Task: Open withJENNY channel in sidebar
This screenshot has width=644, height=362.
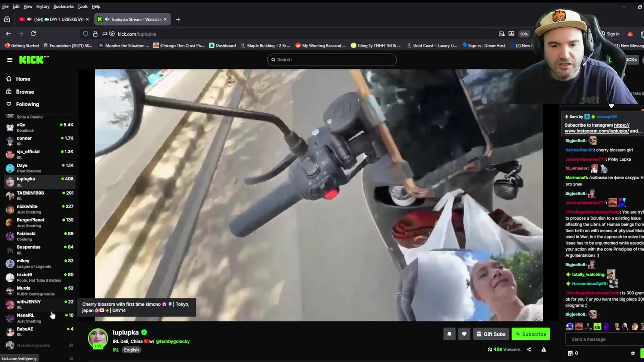Action: [x=40, y=304]
